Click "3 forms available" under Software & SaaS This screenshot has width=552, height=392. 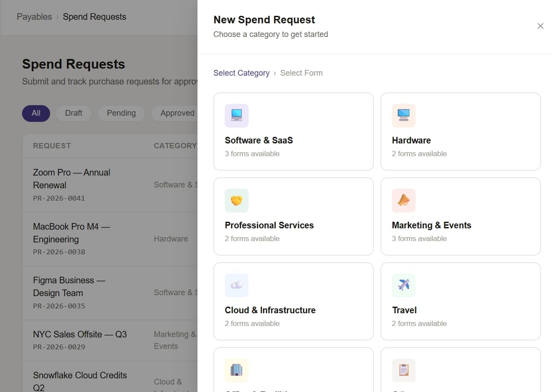pos(252,154)
